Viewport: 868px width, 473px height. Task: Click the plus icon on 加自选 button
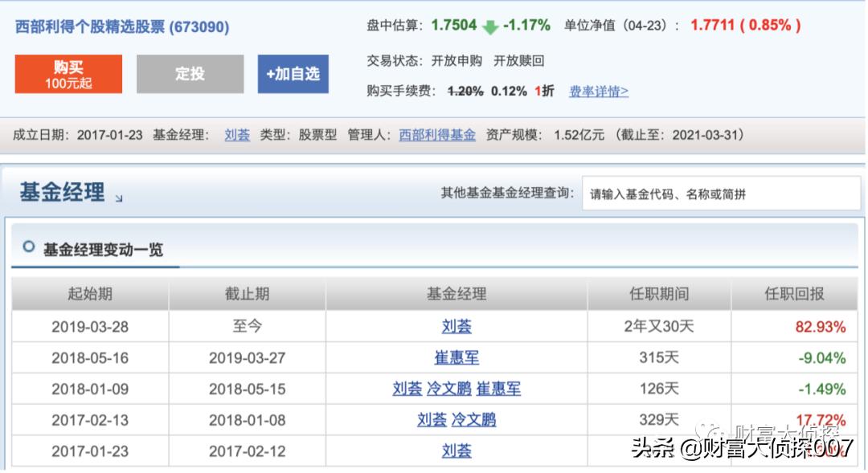point(271,75)
